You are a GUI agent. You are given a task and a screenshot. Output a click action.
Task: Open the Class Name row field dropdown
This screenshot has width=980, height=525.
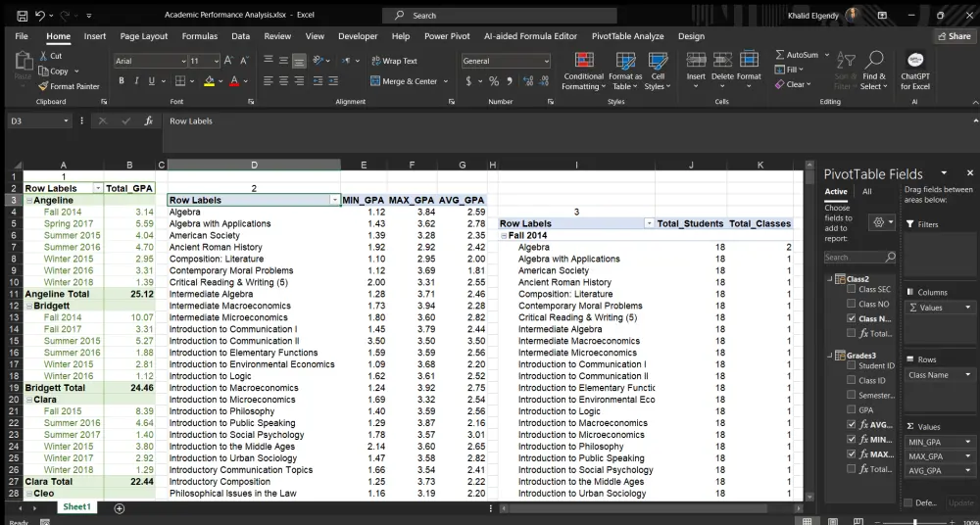968,375
